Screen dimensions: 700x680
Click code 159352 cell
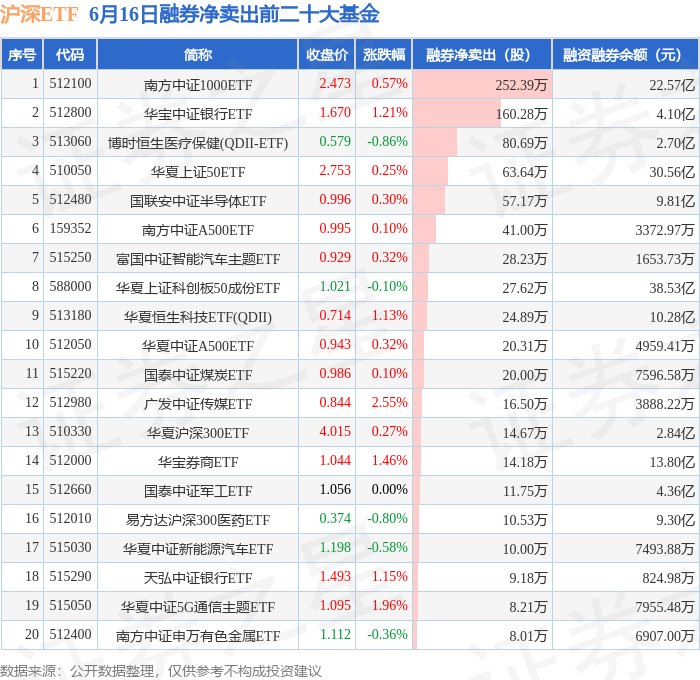pos(70,229)
